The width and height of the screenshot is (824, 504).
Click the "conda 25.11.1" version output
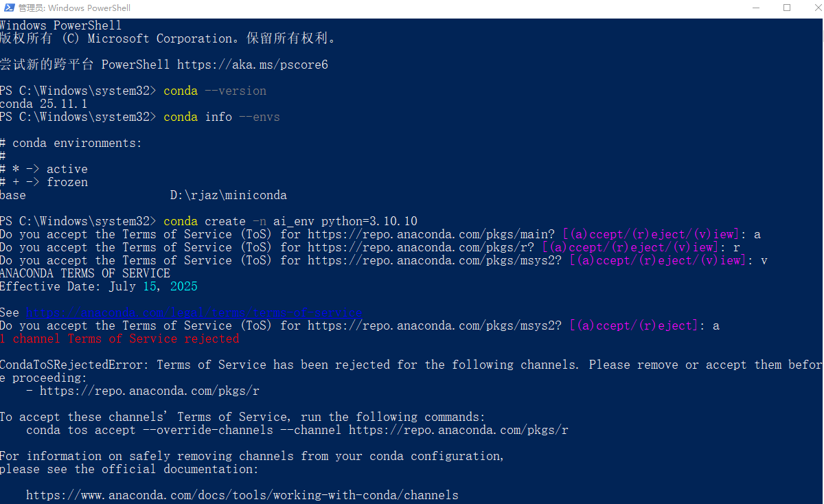(x=43, y=104)
